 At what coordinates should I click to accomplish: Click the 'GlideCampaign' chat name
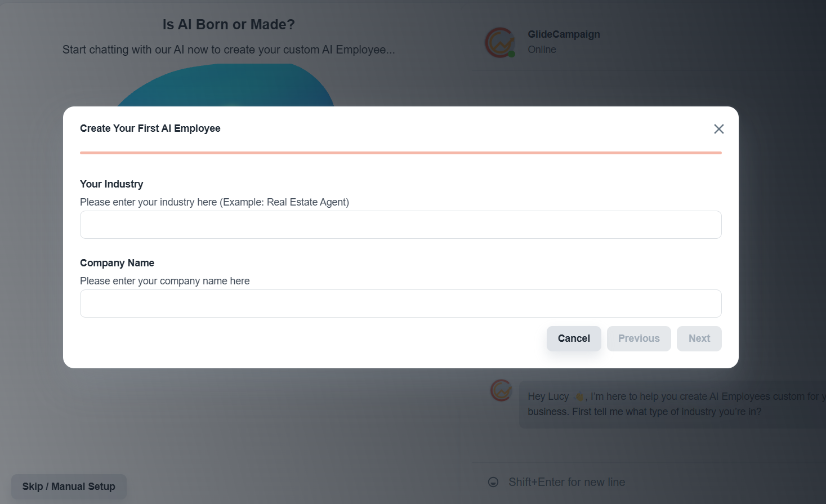564,34
